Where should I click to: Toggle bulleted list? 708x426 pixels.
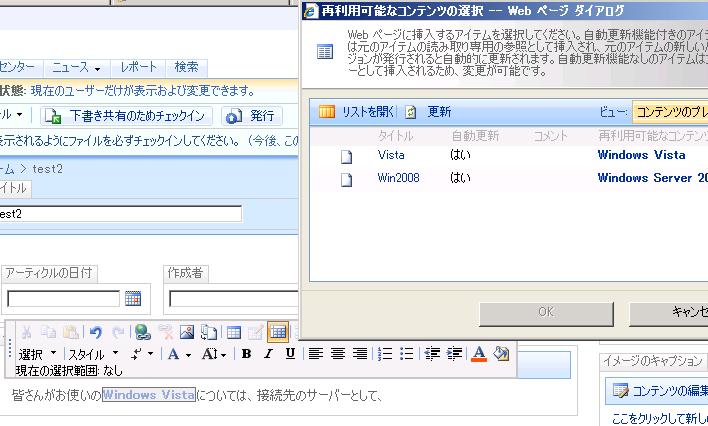click(407, 354)
